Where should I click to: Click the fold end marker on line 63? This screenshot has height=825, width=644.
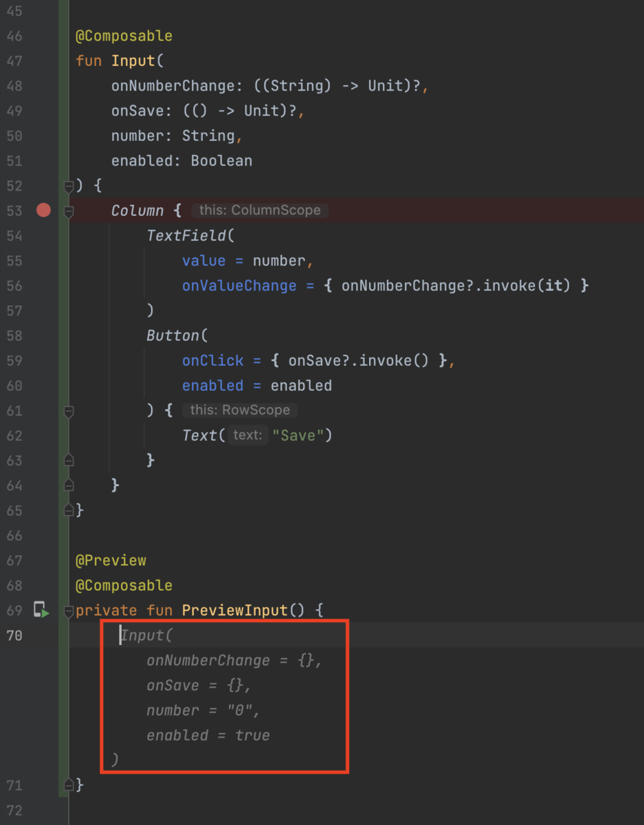coord(68,461)
